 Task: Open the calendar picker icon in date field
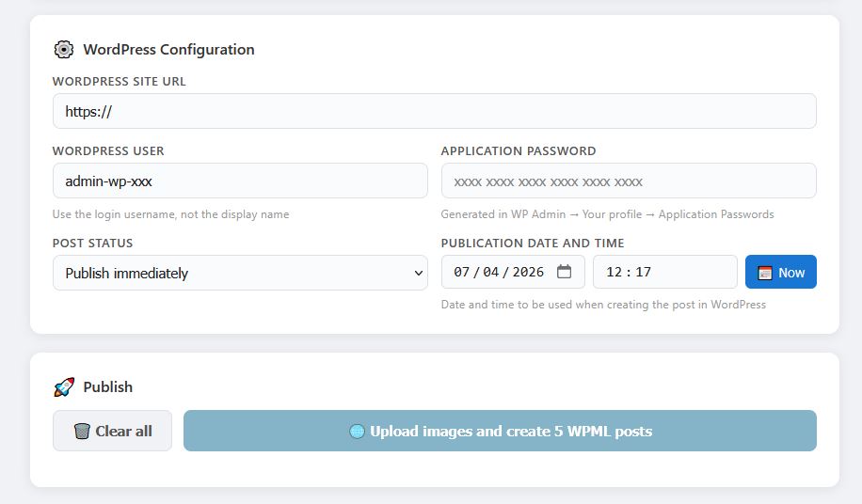click(x=564, y=272)
